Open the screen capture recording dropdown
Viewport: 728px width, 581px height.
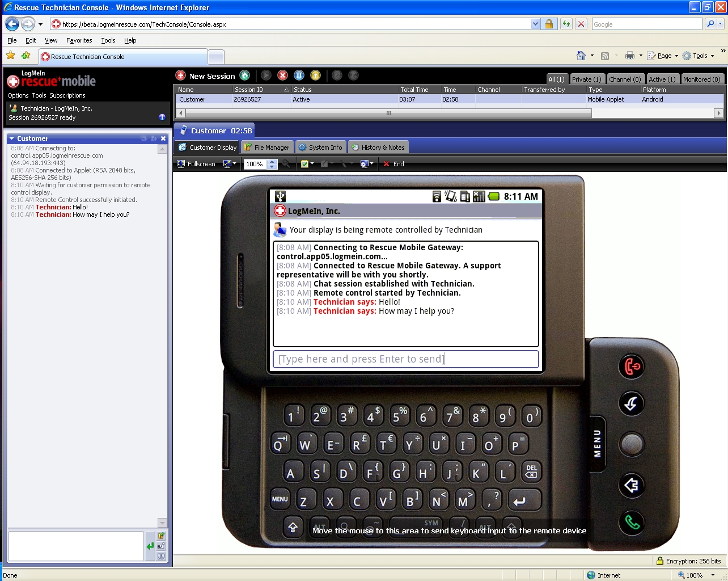pos(366,164)
